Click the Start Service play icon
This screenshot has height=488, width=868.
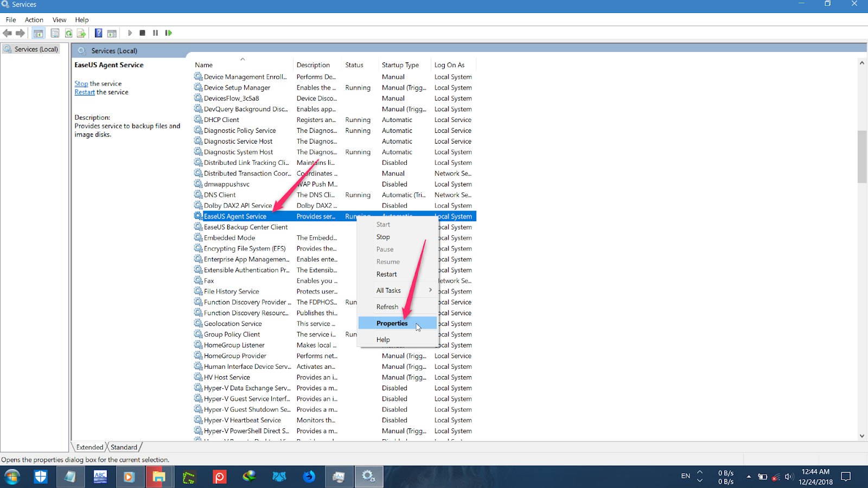[130, 33]
